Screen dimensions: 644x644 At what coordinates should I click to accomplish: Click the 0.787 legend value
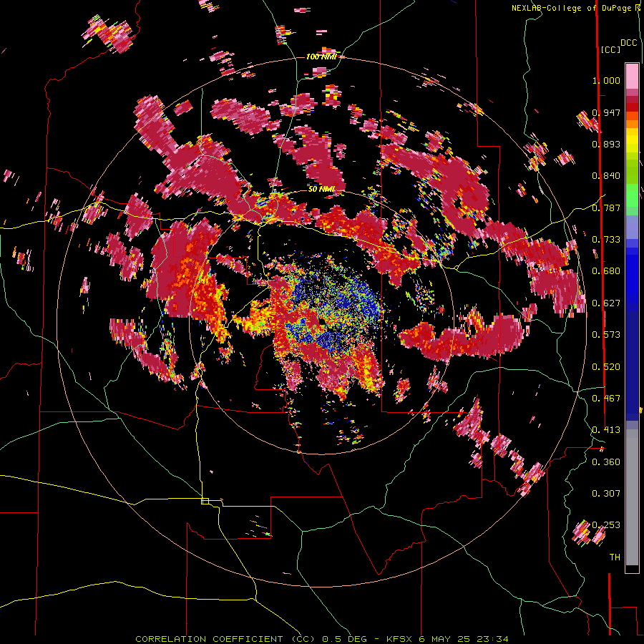[606, 208]
